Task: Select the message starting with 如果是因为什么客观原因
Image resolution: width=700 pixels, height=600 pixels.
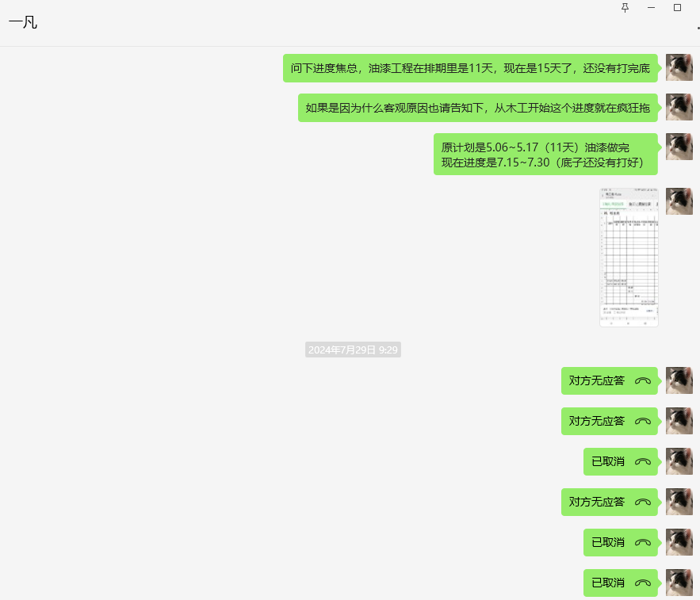Action: [x=478, y=108]
